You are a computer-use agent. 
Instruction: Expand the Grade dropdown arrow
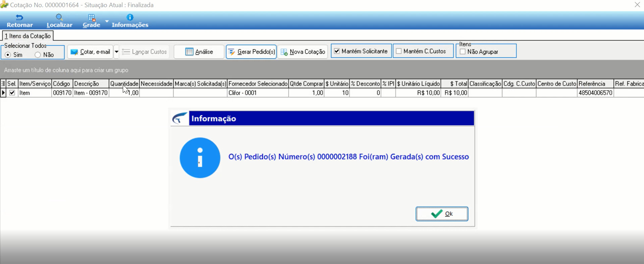tap(107, 21)
